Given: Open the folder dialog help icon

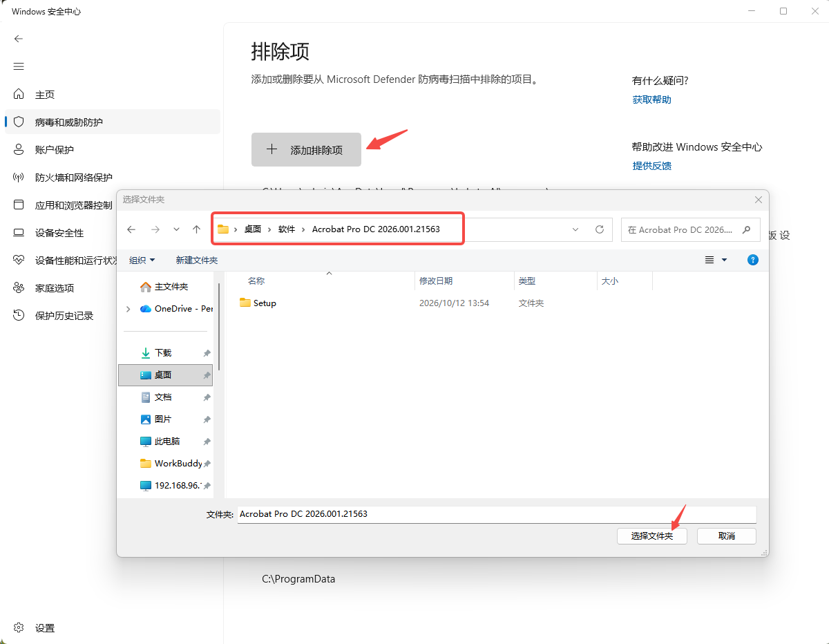Looking at the screenshot, I should click(753, 260).
